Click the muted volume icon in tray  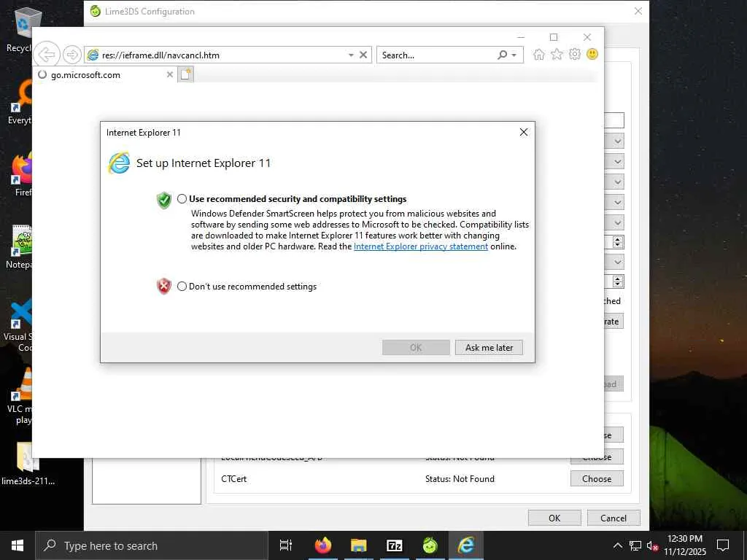point(652,545)
